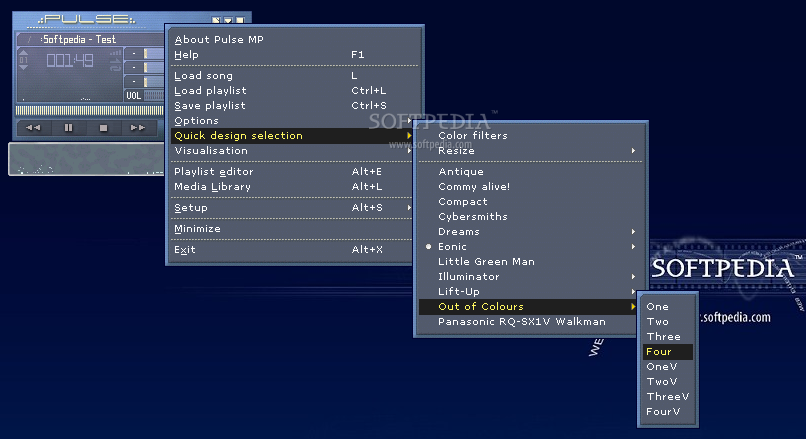Select the highlighted Four variant
The width and height of the screenshot is (806, 439).
point(668,352)
